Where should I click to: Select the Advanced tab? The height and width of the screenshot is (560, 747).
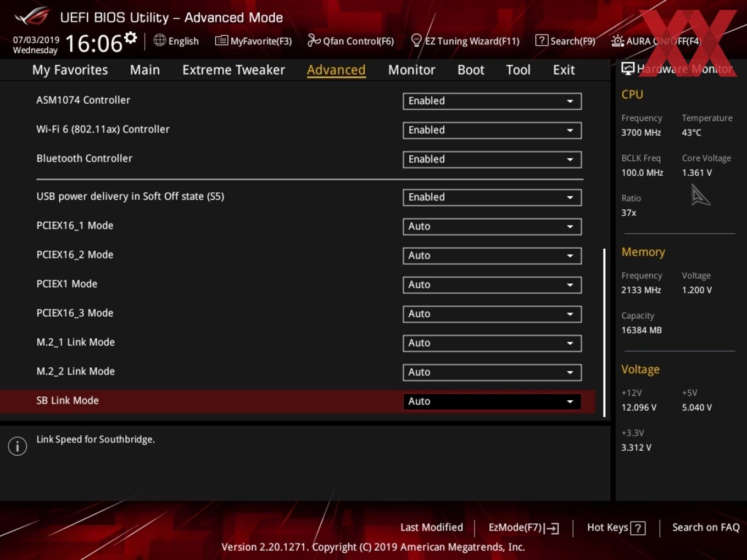coord(336,70)
